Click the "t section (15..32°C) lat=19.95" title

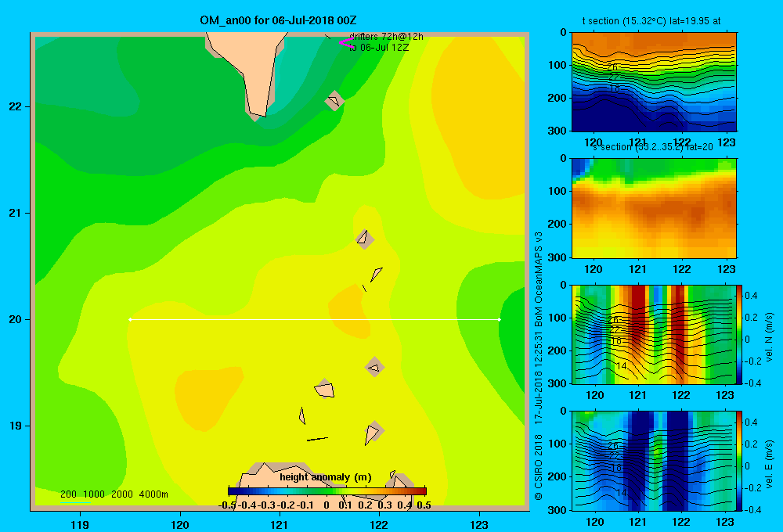pyautogui.click(x=651, y=21)
